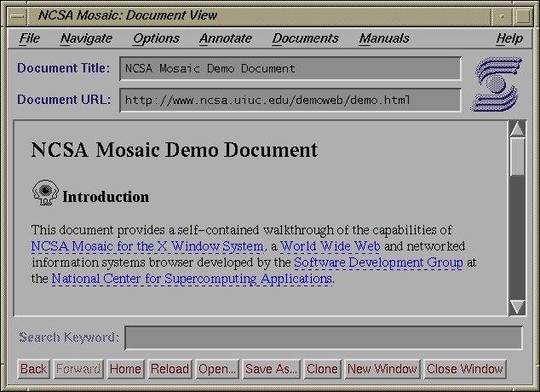Open the File menu
The image size is (540, 392).
(30, 38)
